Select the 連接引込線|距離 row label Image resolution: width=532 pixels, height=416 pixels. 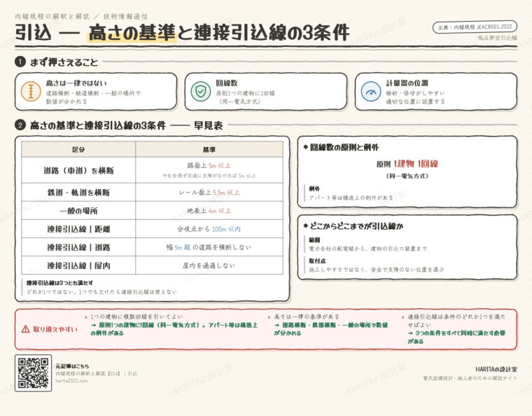78,229
